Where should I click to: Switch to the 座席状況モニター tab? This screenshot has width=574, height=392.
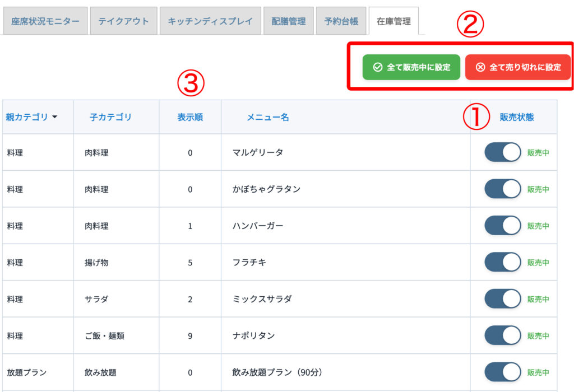click(x=45, y=21)
